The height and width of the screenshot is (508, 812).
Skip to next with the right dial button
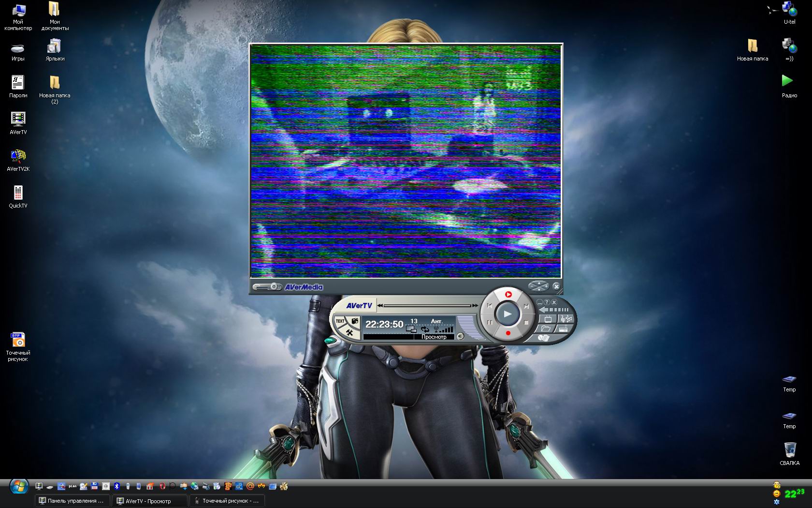526,306
